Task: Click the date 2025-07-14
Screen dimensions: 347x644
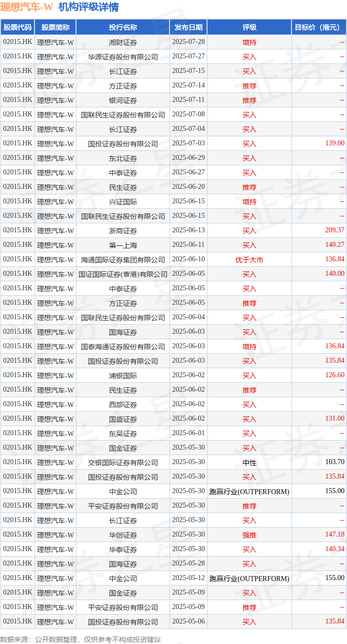Action: click(x=188, y=85)
